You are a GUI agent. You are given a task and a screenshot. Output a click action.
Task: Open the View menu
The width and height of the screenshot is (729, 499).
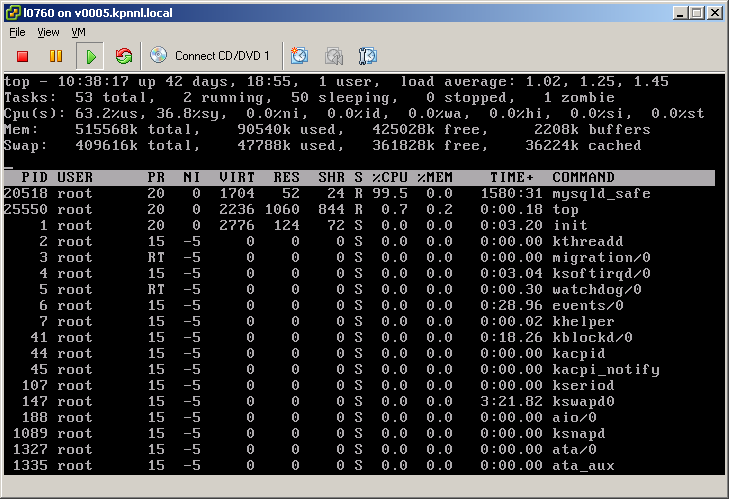pyautogui.click(x=48, y=32)
